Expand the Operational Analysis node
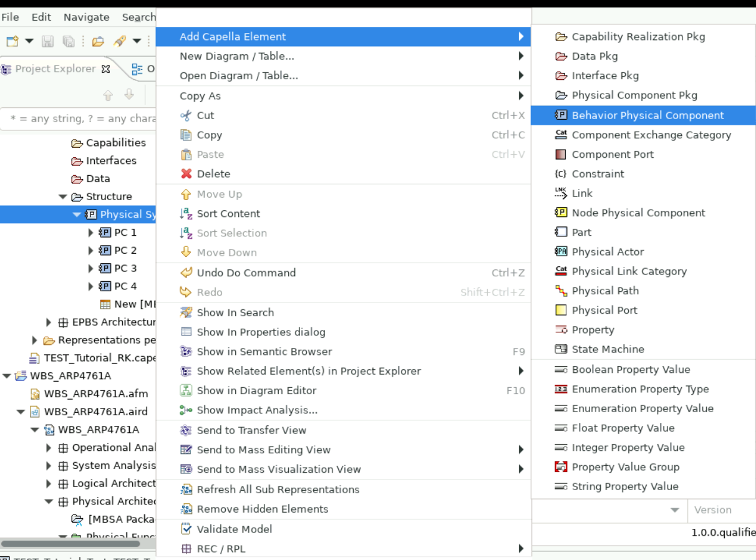This screenshot has width=756, height=560. point(49,448)
